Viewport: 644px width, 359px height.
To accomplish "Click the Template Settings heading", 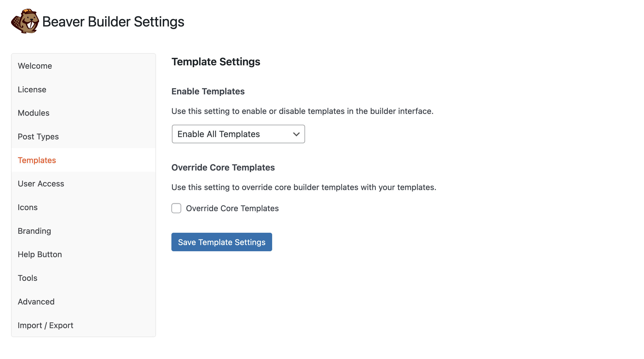I will point(216,62).
